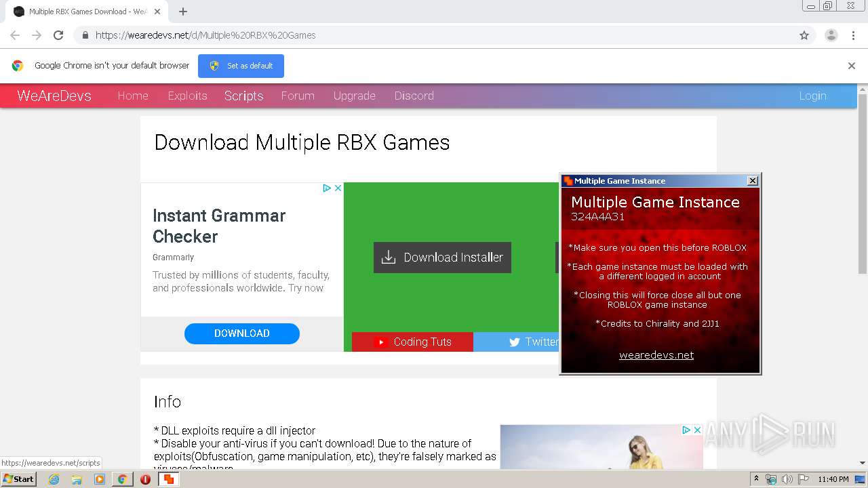868x488 pixels.
Task: Open the Discord nav item
Action: [x=414, y=96]
